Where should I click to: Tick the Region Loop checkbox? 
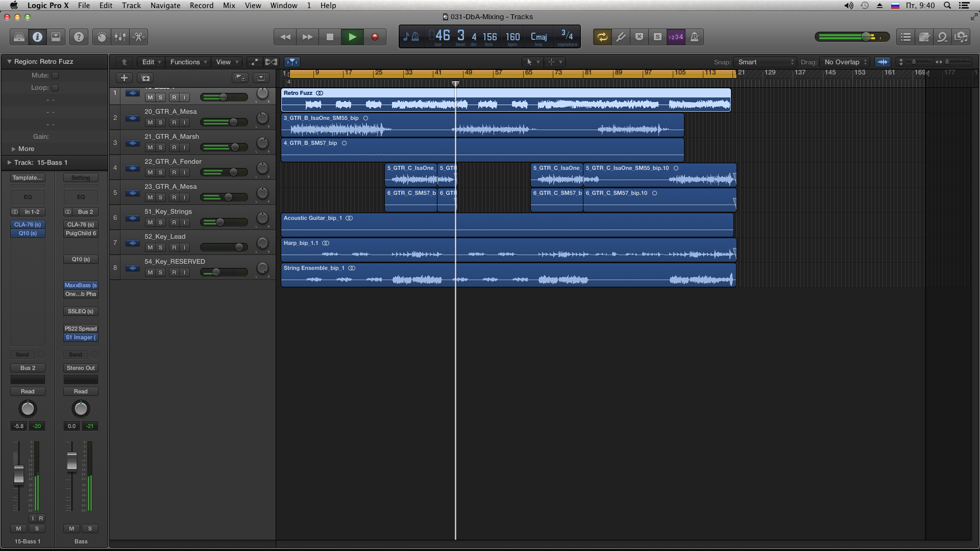point(55,87)
